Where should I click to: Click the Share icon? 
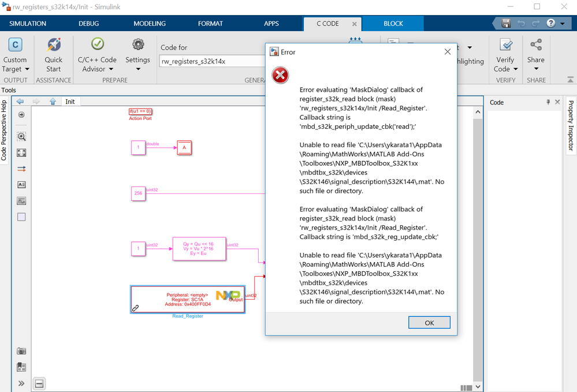click(536, 44)
